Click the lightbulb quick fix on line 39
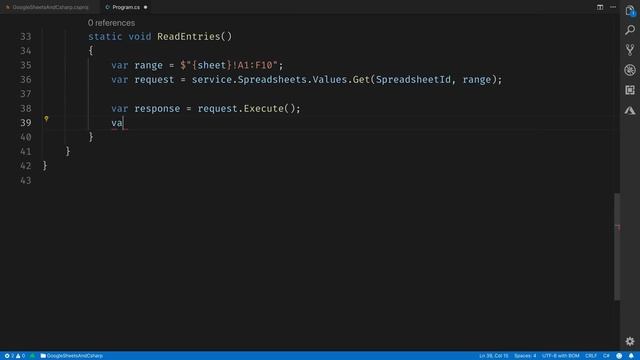The image size is (640, 360). 46,119
